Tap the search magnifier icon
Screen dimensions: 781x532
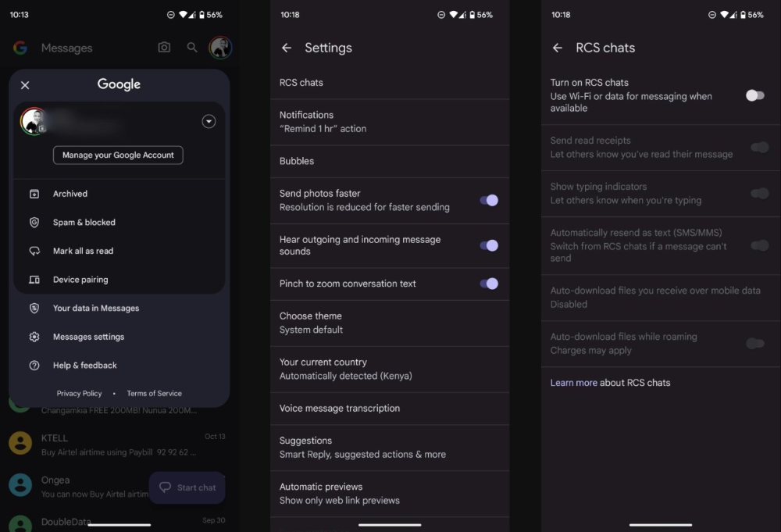click(192, 48)
